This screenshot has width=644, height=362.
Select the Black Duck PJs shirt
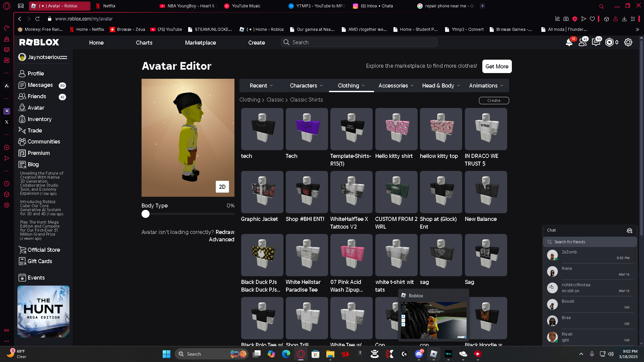(262, 255)
